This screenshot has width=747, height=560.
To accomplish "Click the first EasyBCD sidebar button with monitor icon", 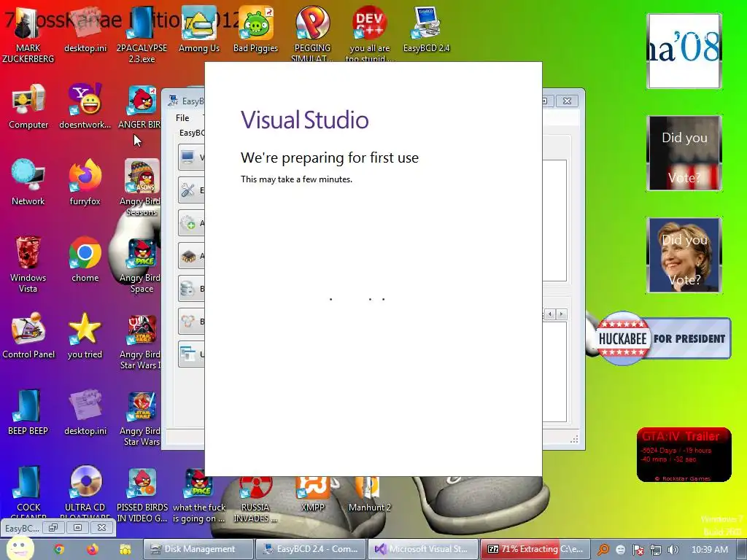I will (x=192, y=157).
